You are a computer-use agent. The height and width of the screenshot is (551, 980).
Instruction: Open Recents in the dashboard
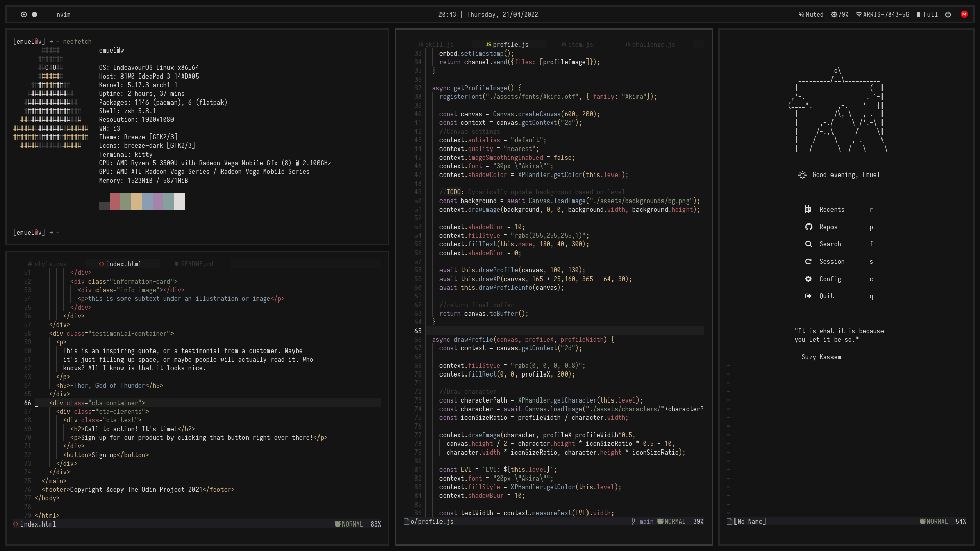coord(831,210)
